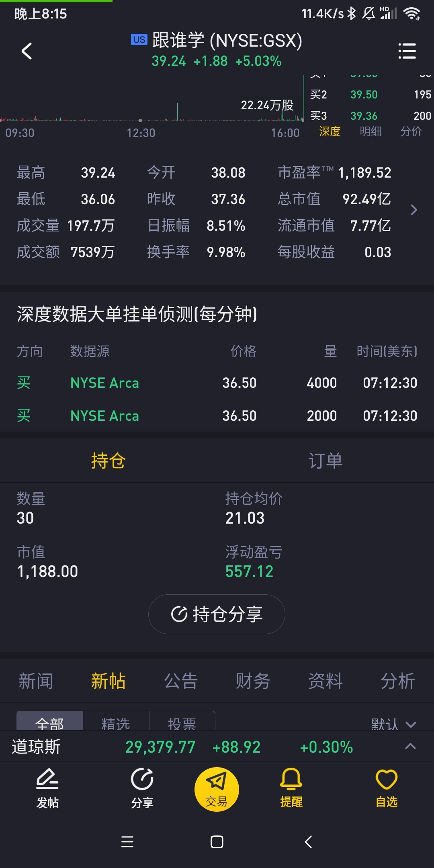
Task: Expand the 道琼斯 index bar chevron
Action: pyautogui.click(x=410, y=747)
